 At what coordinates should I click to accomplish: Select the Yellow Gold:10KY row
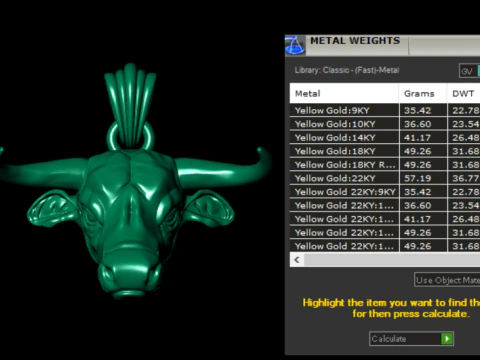[x=385, y=124]
